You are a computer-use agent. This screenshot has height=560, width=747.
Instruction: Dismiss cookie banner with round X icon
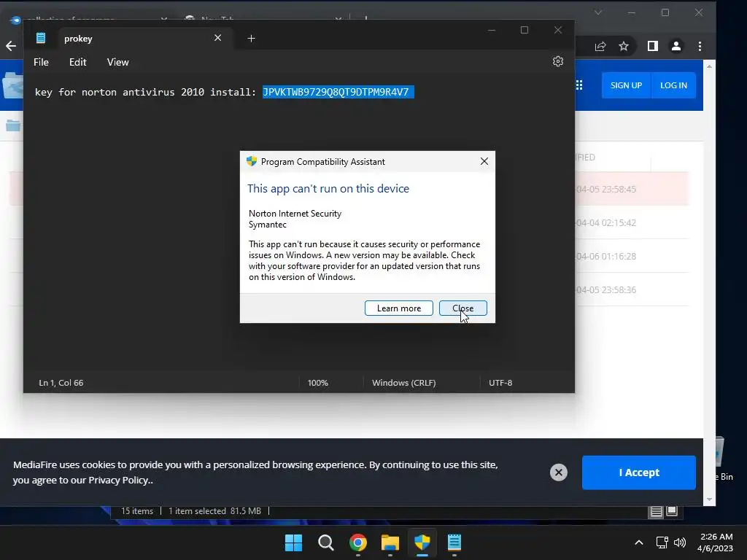coord(558,472)
